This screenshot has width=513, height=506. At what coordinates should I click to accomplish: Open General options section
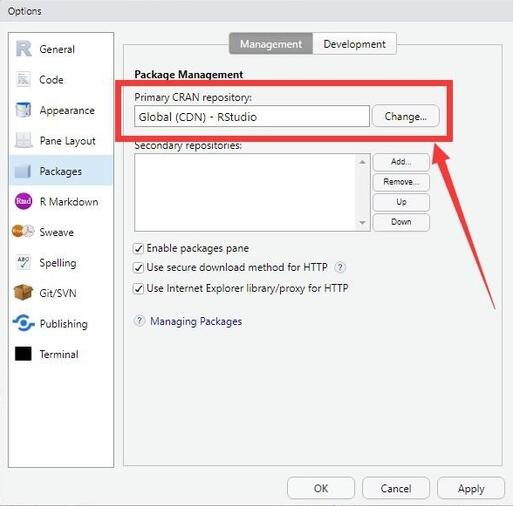click(57, 49)
